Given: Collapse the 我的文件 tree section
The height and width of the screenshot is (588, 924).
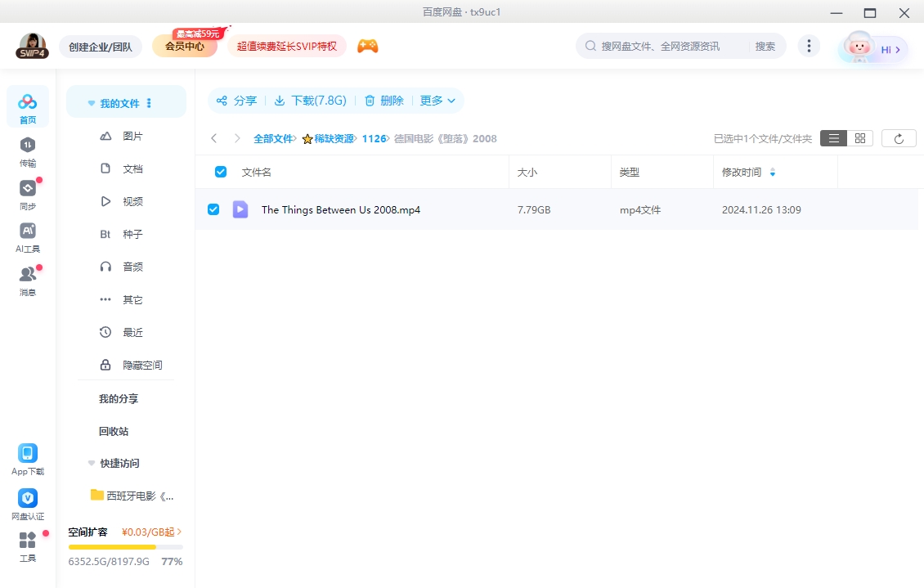Looking at the screenshot, I should pyautogui.click(x=92, y=104).
